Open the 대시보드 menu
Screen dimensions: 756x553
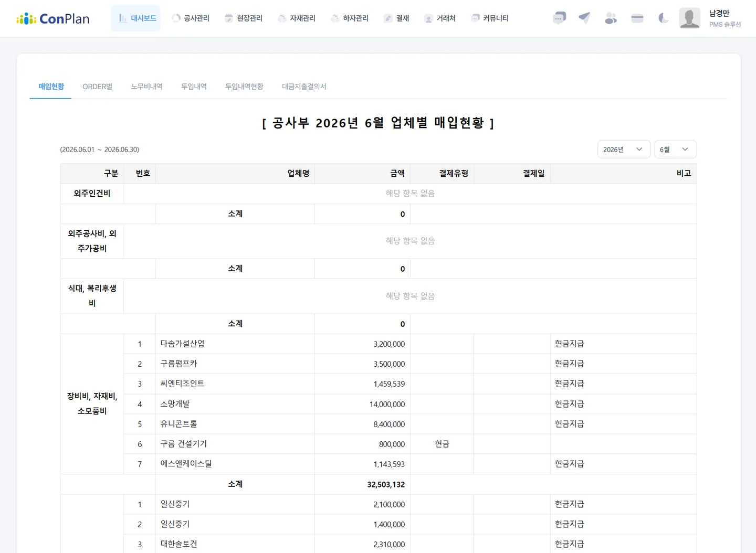(136, 18)
